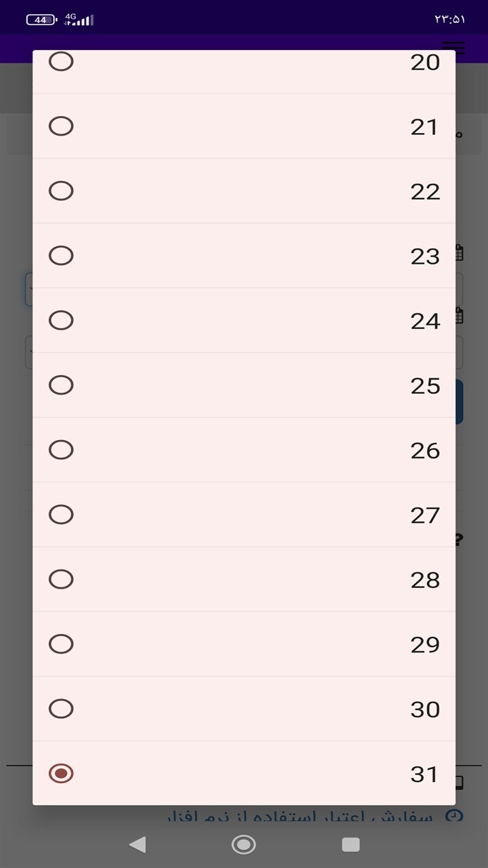Click the selected radio button for 31
Image resolution: width=488 pixels, height=868 pixels.
click(x=61, y=773)
